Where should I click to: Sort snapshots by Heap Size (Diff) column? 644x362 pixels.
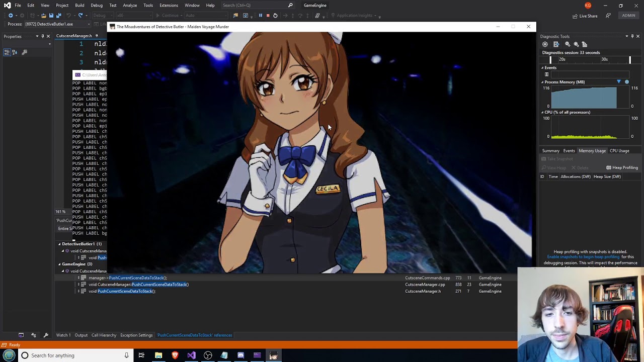point(607,176)
